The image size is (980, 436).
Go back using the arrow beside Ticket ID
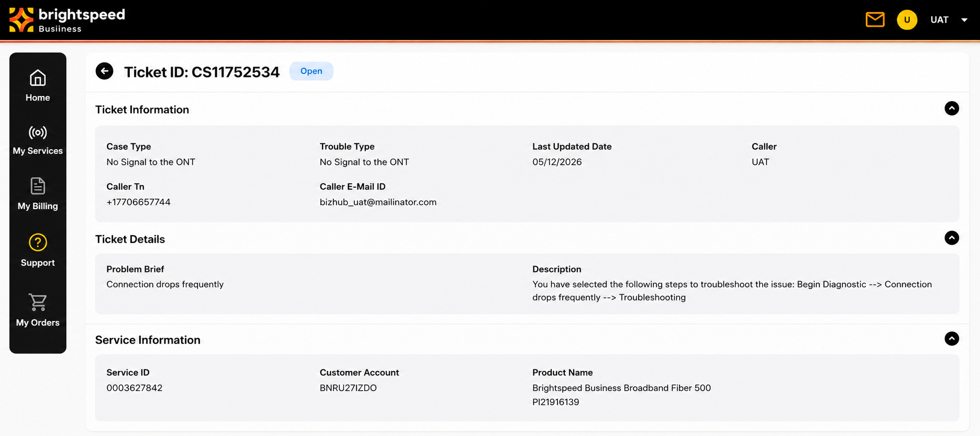[x=104, y=71]
